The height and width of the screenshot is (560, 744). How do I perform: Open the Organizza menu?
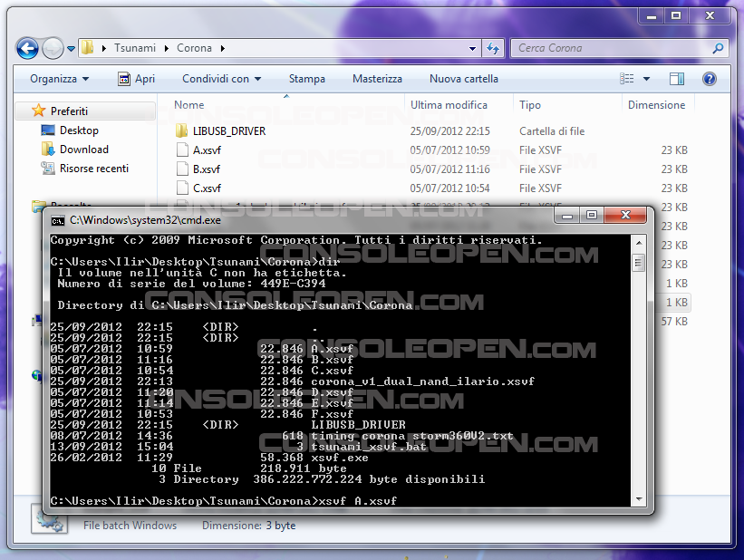click(x=59, y=79)
